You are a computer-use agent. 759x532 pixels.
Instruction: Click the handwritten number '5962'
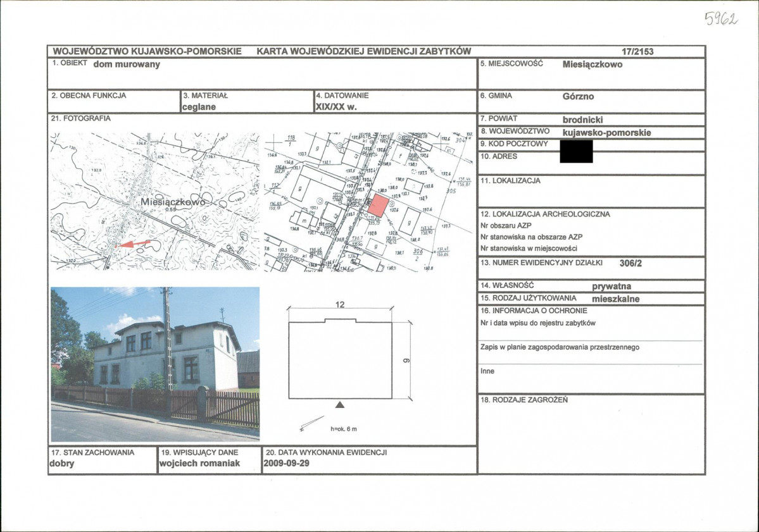pyautogui.click(x=721, y=20)
